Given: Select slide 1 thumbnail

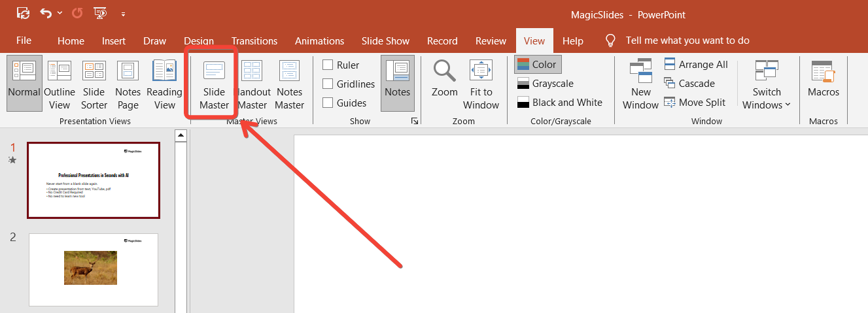Looking at the screenshot, I should click(x=94, y=180).
